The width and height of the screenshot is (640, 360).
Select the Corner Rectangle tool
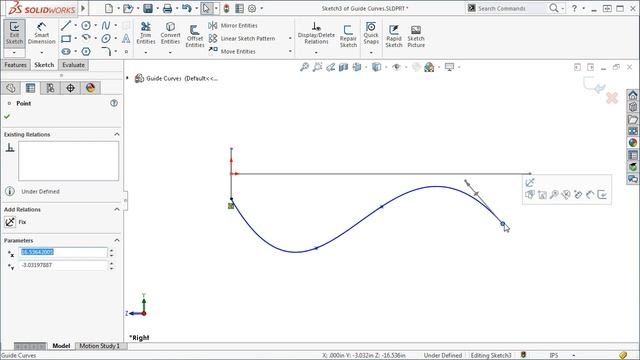66,39
